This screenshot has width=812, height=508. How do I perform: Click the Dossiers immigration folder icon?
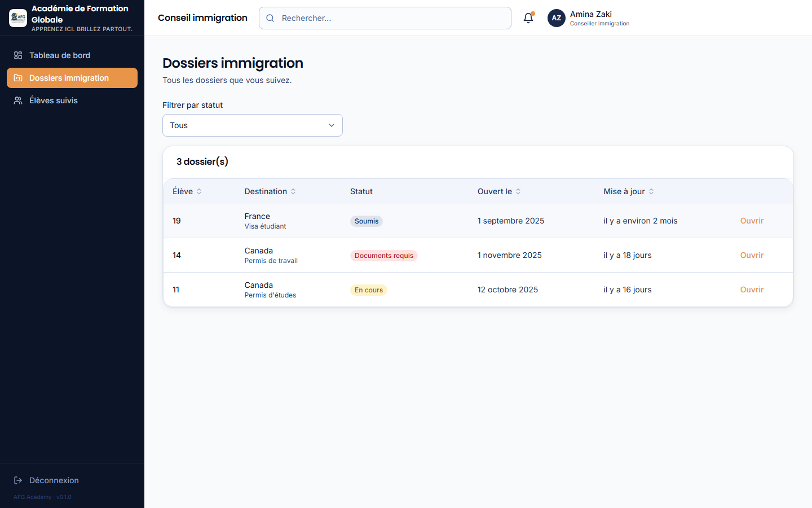point(18,78)
